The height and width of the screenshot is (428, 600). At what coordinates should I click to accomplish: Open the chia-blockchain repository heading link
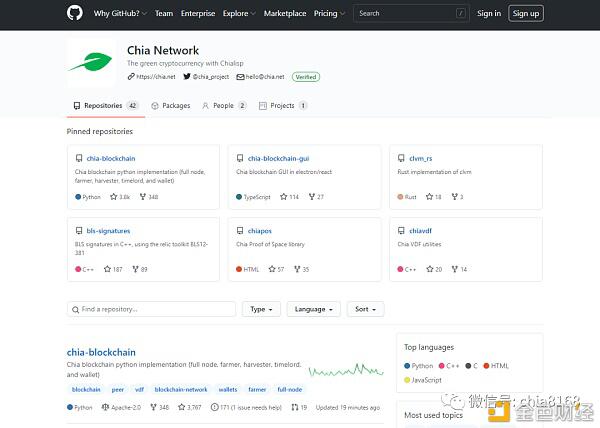point(101,352)
